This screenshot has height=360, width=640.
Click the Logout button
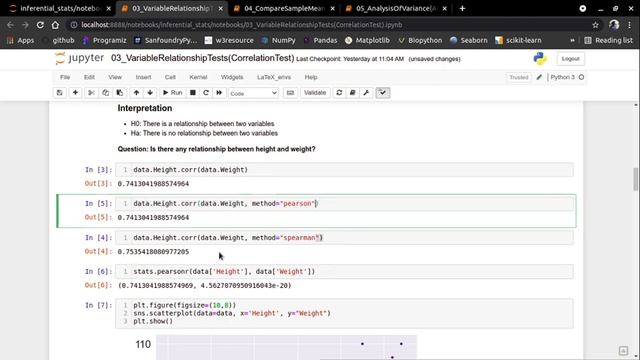click(570, 59)
